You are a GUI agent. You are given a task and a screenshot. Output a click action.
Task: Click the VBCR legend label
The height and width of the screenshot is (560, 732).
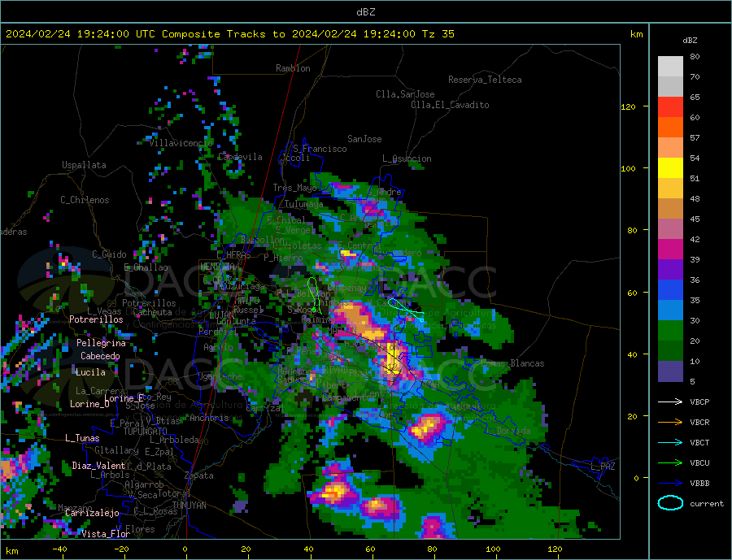click(699, 422)
